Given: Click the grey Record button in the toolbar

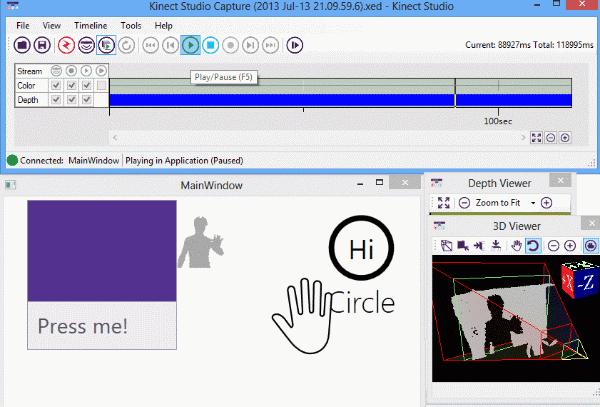Looking at the screenshot, I should point(230,45).
